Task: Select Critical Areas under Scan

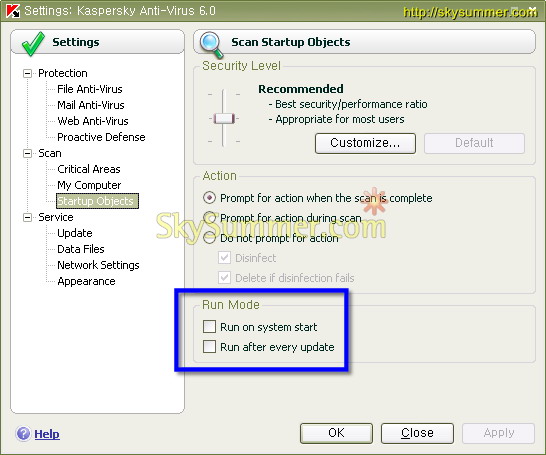Action: coord(89,169)
